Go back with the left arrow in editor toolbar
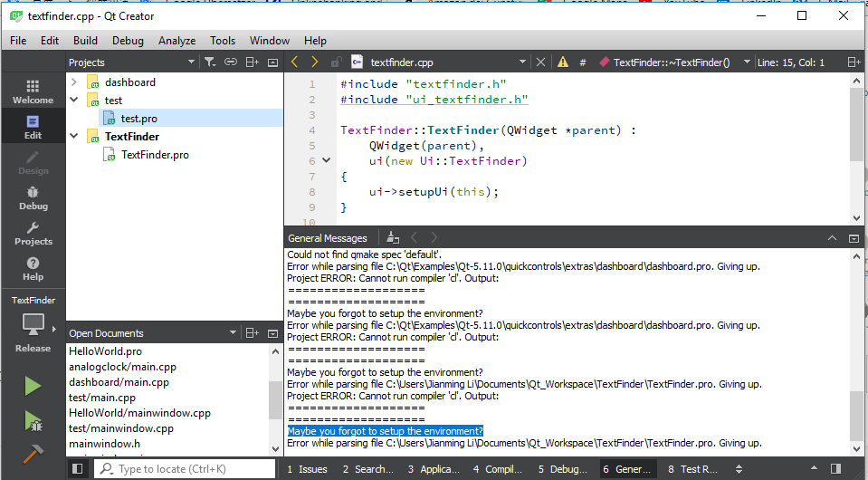The width and height of the screenshot is (868, 480). (294, 62)
